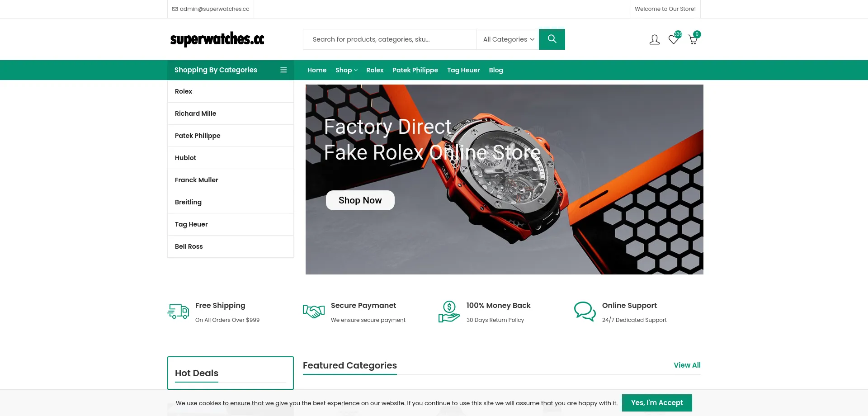
Task: Accept cookies with Yes, I'm Accept
Action: (657, 403)
